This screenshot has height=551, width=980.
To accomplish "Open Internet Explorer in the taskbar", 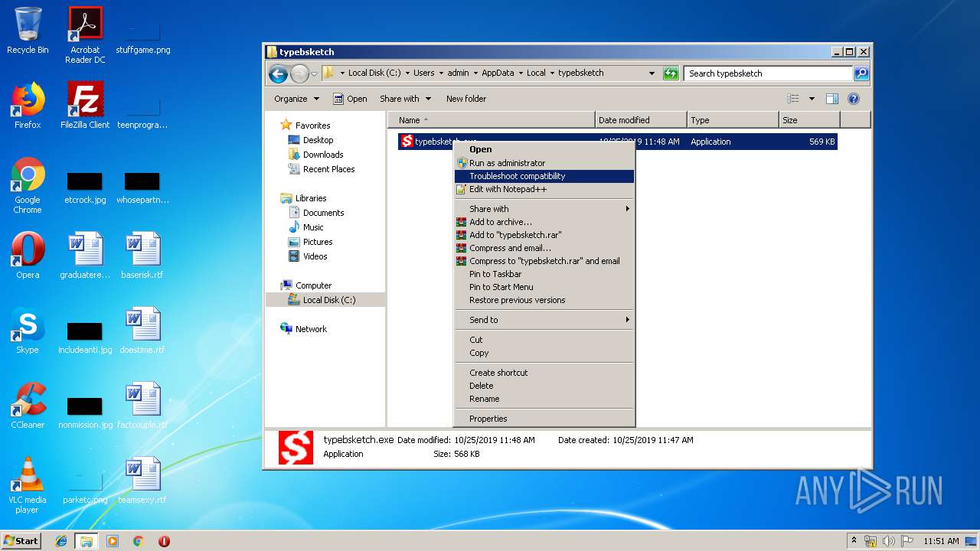I will (61, 541).
